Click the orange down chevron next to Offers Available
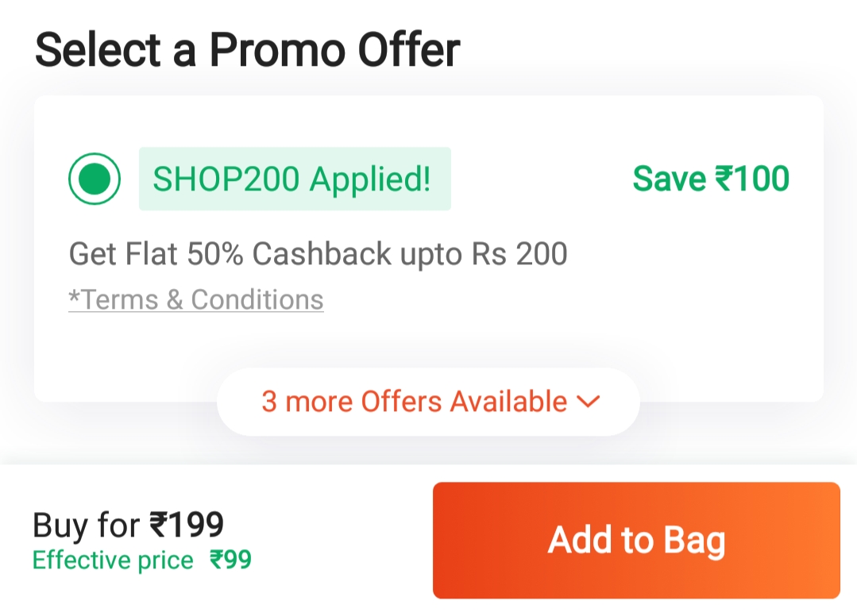 [588, 402]
